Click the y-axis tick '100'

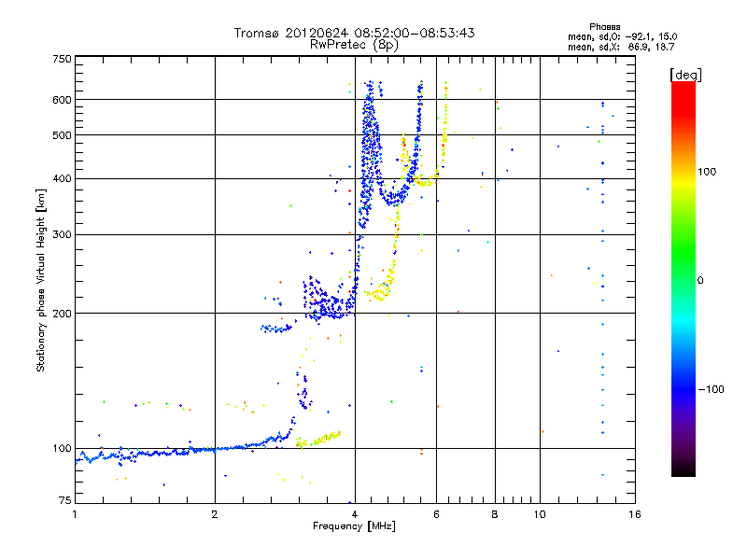tap(62, 449)
